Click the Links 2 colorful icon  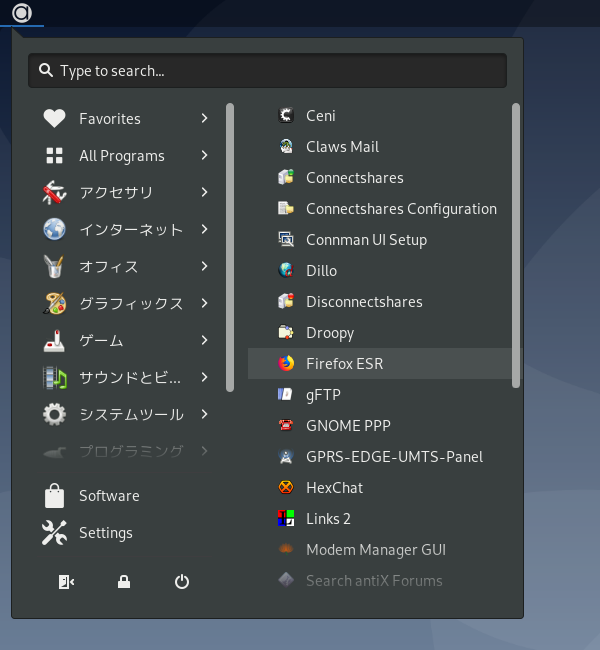coord(286,518)
